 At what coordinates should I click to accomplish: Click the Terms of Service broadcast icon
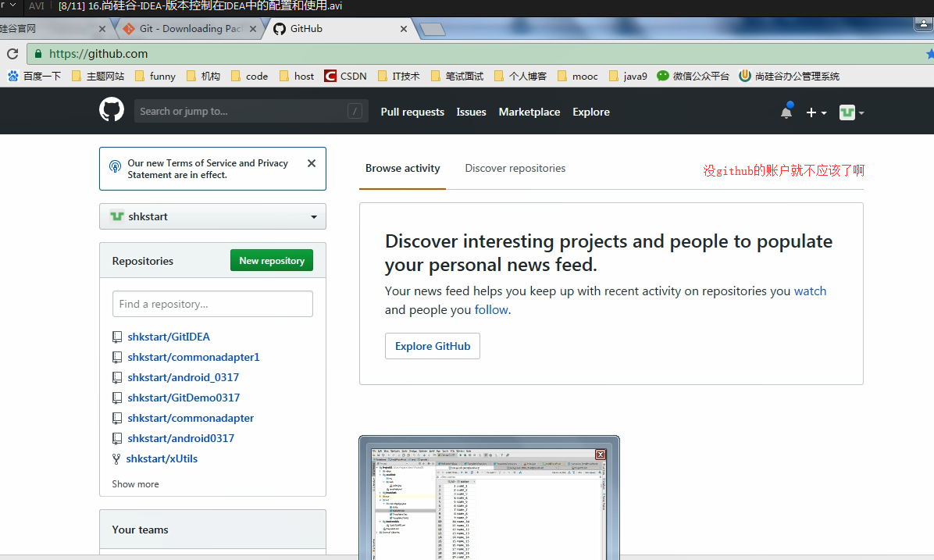pos(115,166)
